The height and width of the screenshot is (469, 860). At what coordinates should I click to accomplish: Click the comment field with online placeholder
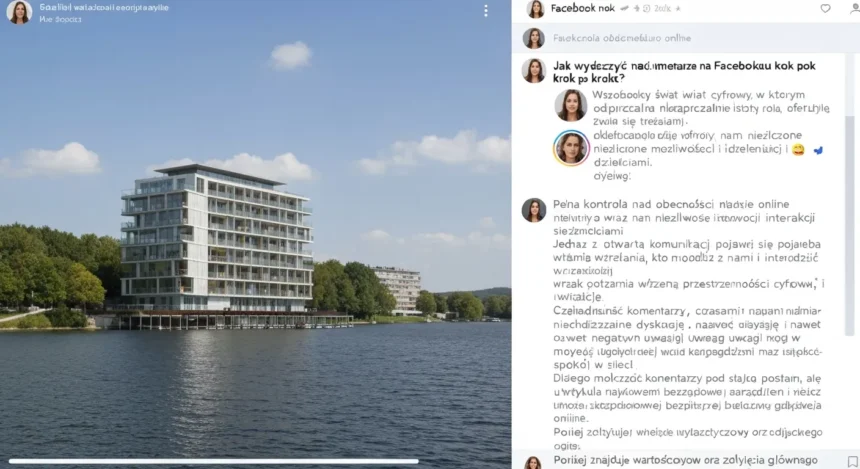click(686, 38)
